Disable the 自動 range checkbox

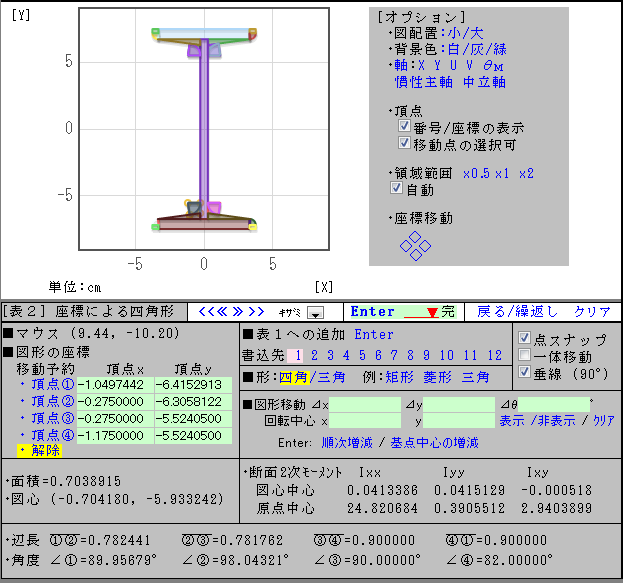(x=397, y=189)
